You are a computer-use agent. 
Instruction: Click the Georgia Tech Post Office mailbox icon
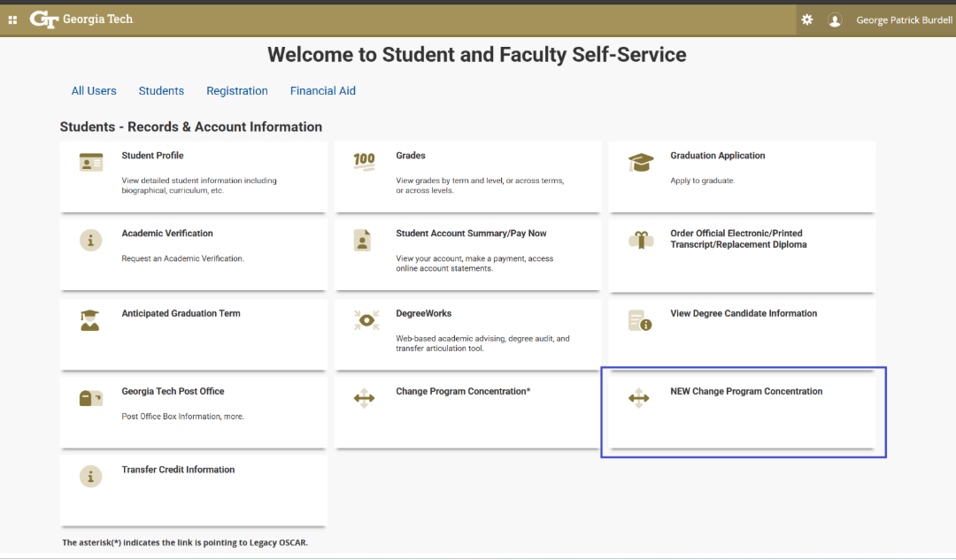(91, 398)
